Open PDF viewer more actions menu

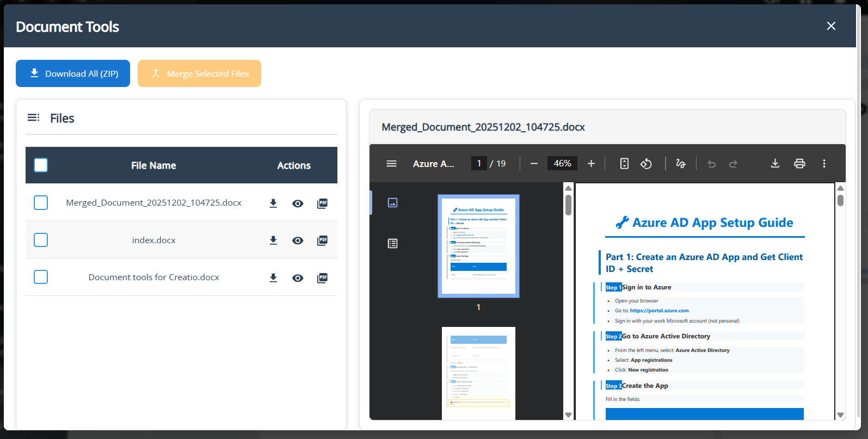click(x=824, y=164)
